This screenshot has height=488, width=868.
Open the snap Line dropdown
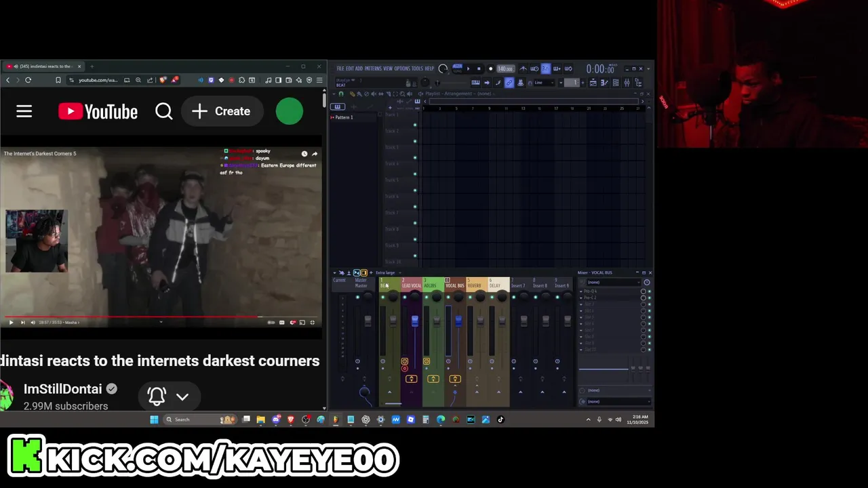[544, 83]
